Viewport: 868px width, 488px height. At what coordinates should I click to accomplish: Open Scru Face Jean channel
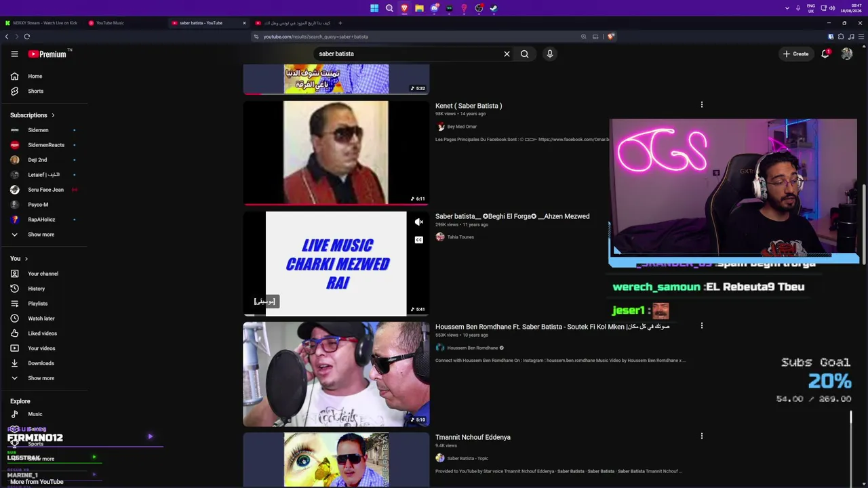(44, 190)
